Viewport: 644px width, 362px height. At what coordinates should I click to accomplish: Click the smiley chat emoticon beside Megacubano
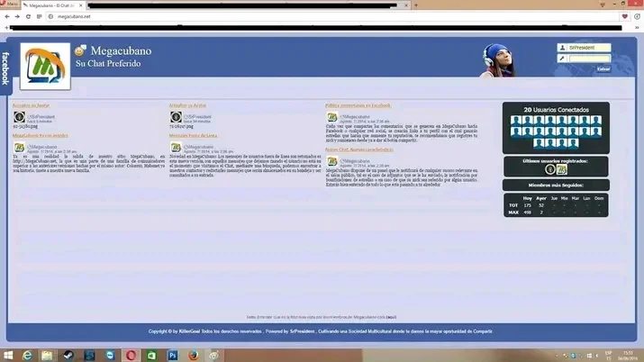click(x=80, y=50)
